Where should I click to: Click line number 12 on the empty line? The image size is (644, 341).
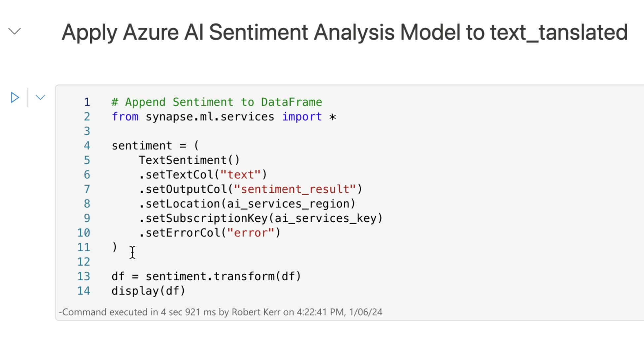tap(84, 262)
